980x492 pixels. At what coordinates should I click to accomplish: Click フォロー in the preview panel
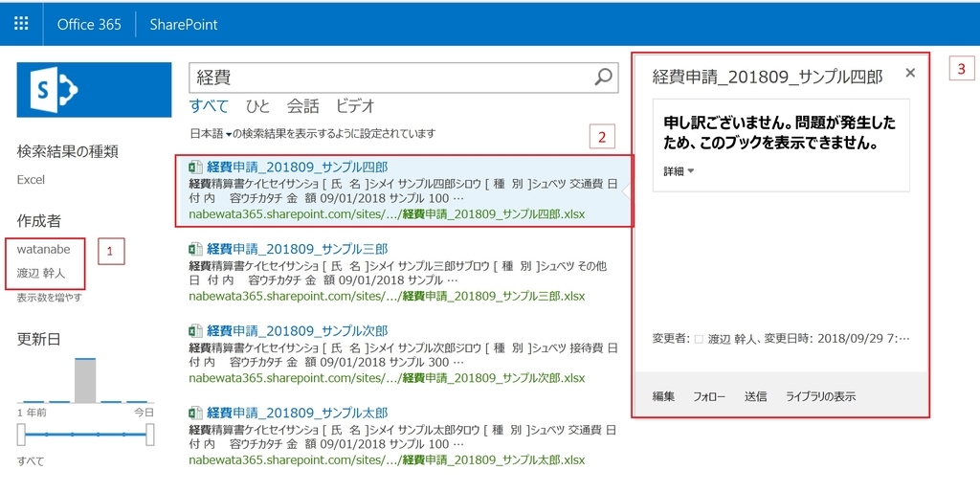[x=709, y=396]
